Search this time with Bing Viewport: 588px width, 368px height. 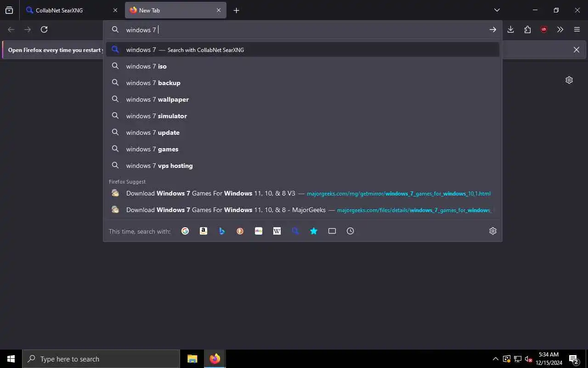point(222,231)
